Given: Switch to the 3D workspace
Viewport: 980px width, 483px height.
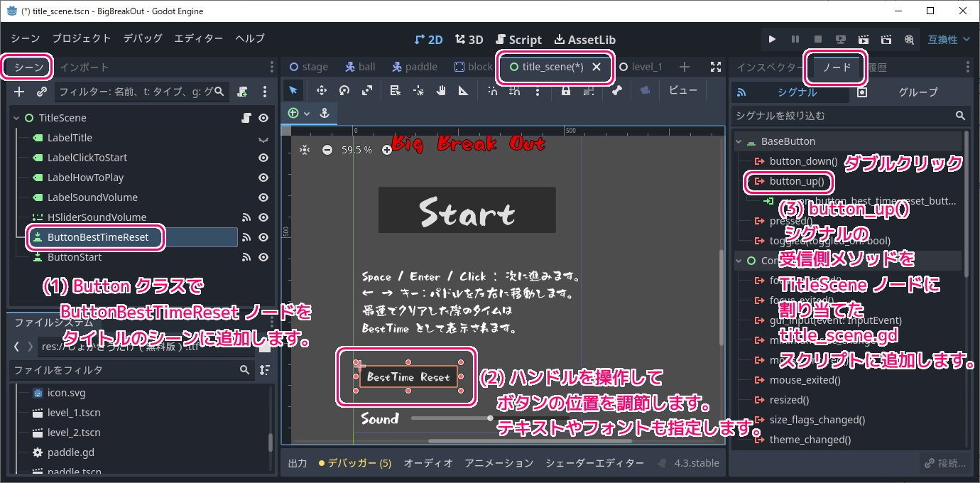Looking at the screenshot, I should click(x=469, y=40).
